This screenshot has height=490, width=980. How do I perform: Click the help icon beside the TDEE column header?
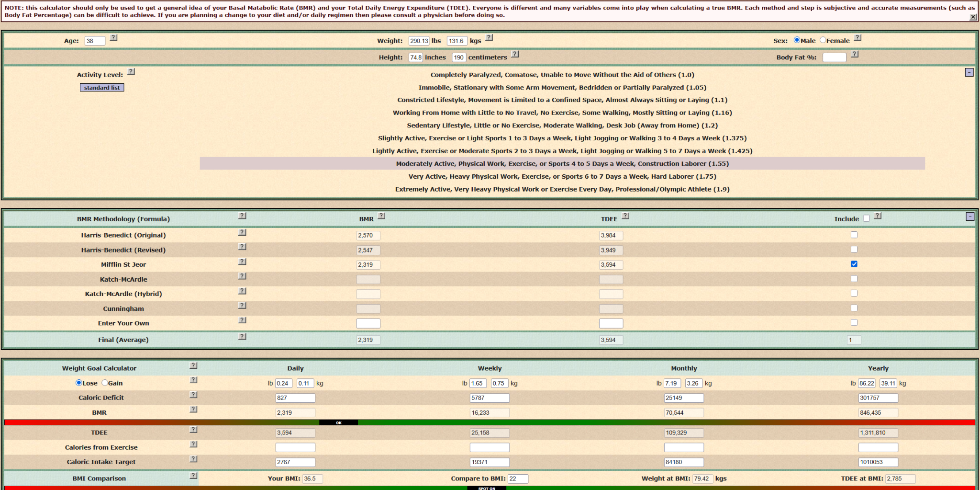(x=625, y=216)
